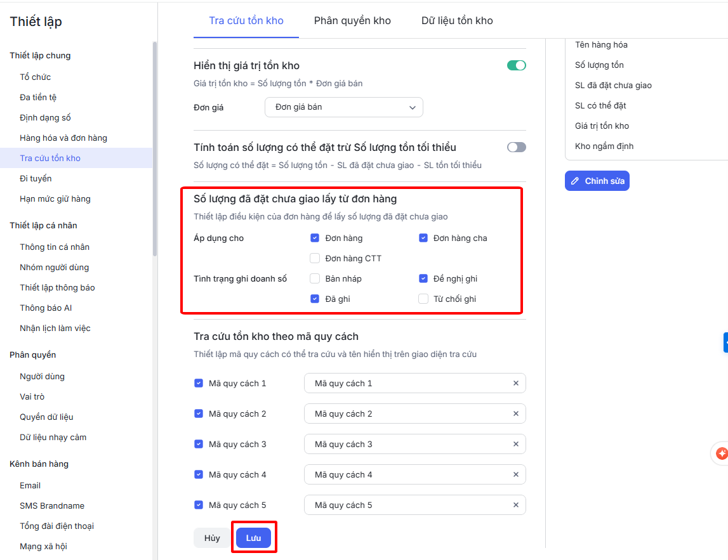This screenshot has height=560, width=728.
Task: Check the Đơn hàng CTT checkbox
Action: [315, 258]
